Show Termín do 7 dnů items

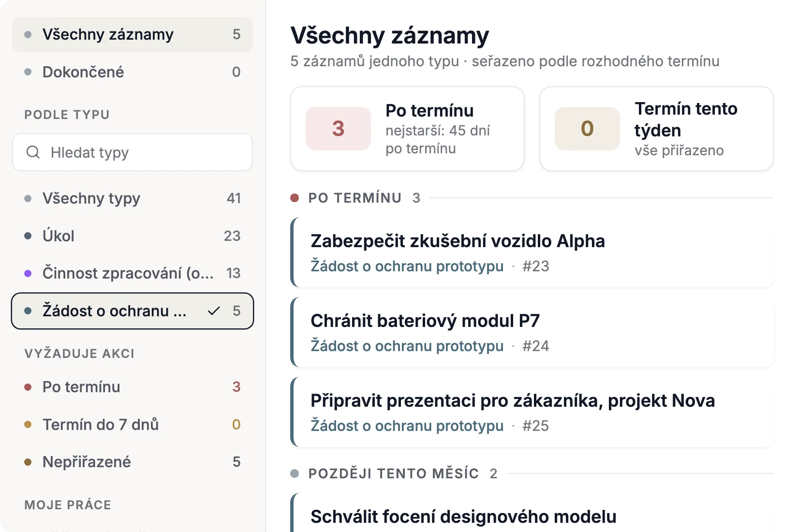pos(133,425)
